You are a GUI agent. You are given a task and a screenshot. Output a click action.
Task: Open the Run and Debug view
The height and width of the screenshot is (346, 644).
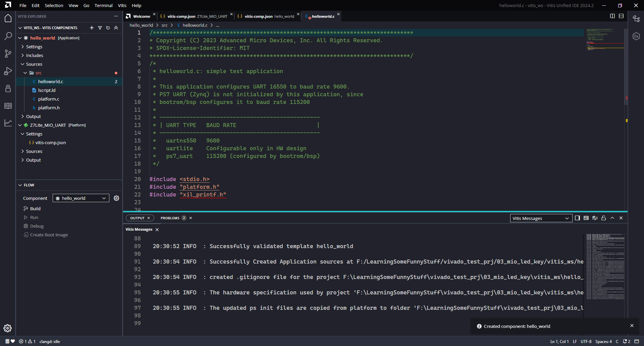pos(8,71)
